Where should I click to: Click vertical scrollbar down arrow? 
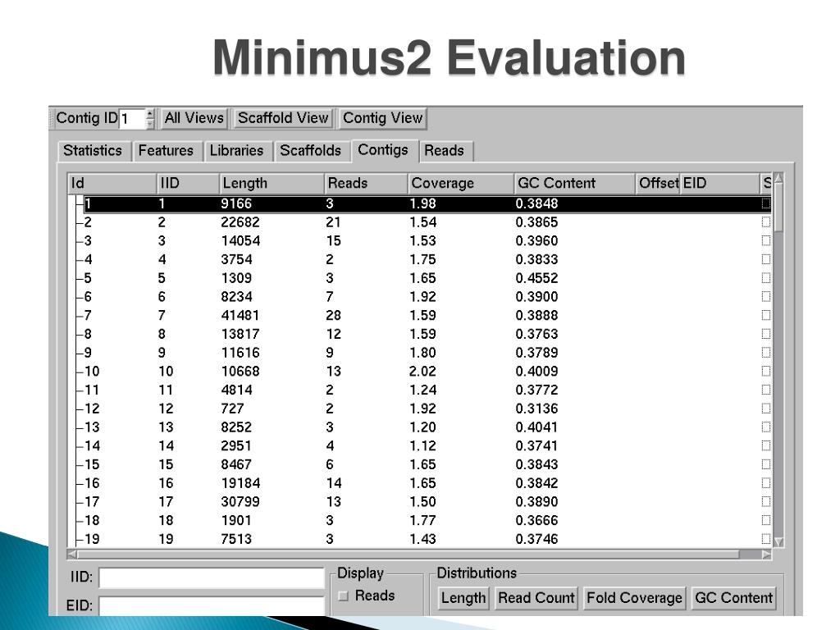(x=779, y=542)
